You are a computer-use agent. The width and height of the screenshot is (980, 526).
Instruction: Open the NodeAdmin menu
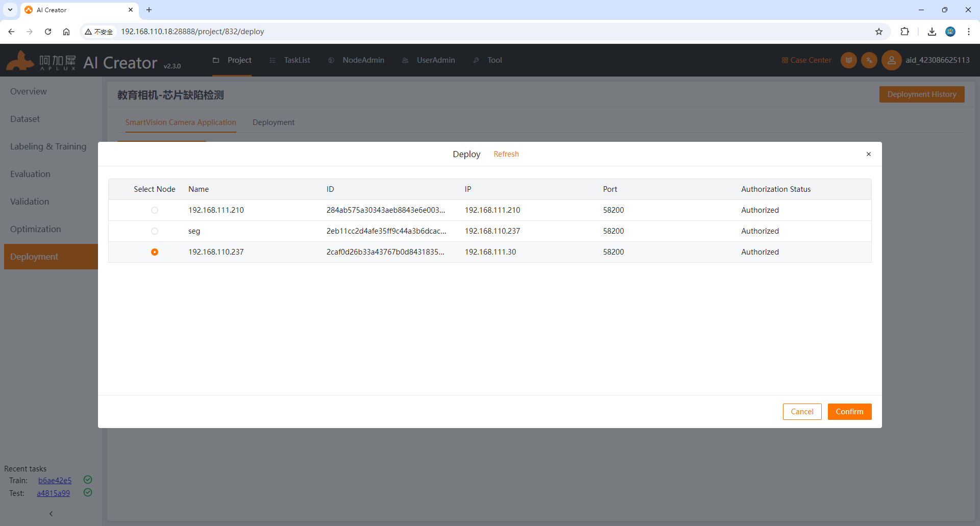356,60
